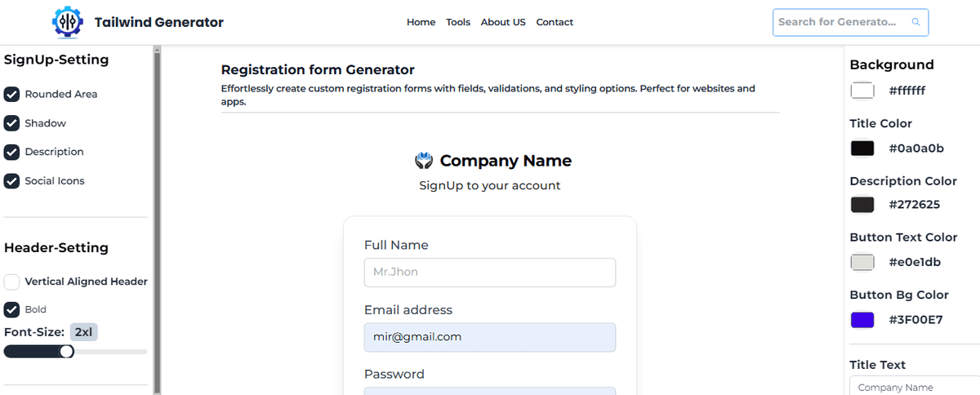This screenshot has width=980, height=395.
Task: Click the search magnifier icon
Action: [915, 22]
